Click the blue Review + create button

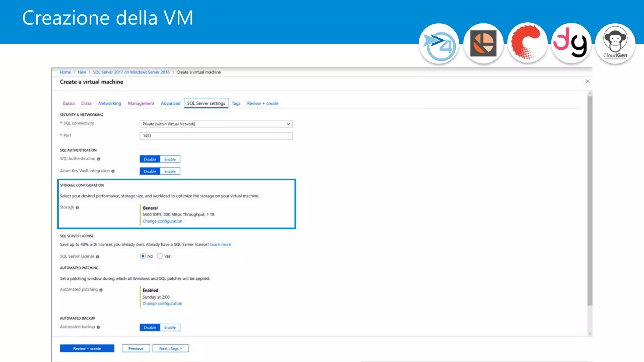coord(87,348)
